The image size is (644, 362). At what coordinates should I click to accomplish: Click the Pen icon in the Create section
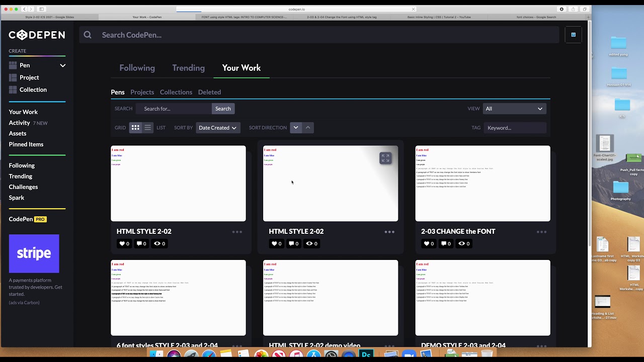pos(13,65)
